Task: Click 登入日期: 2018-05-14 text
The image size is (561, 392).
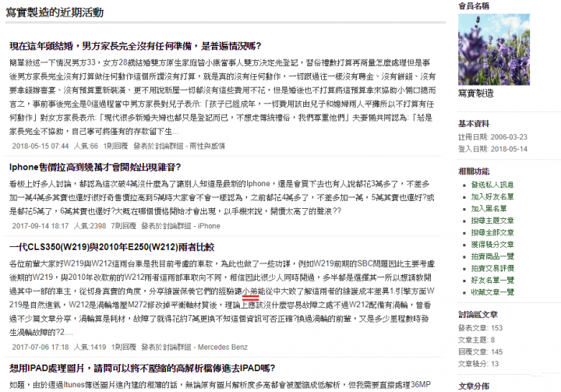Action: (x=492, y=149)
